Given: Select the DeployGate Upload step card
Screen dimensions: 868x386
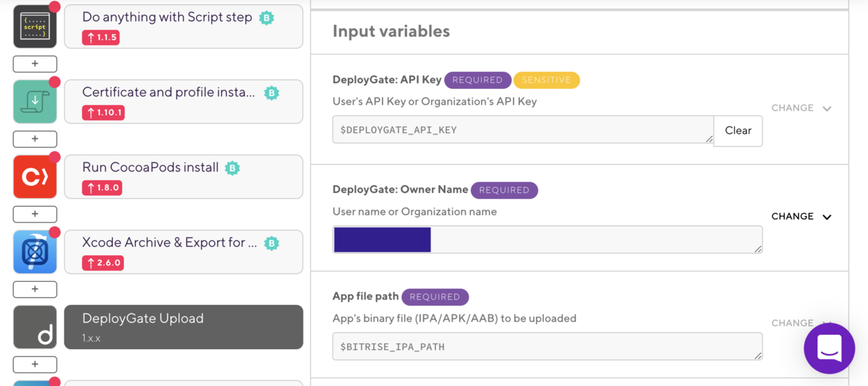Looking at the screenshot, I should tap(184, 327).
